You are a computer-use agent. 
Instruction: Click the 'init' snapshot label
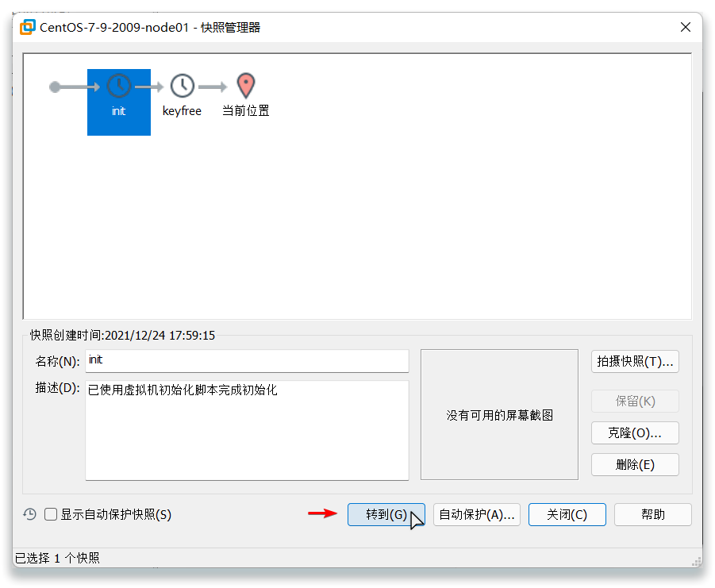(x=118, y=111)
